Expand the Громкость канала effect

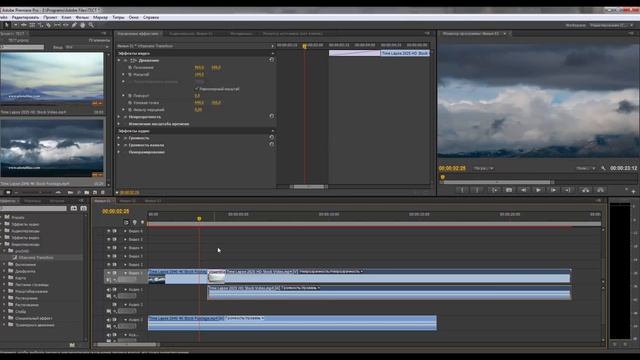point(119,145)
